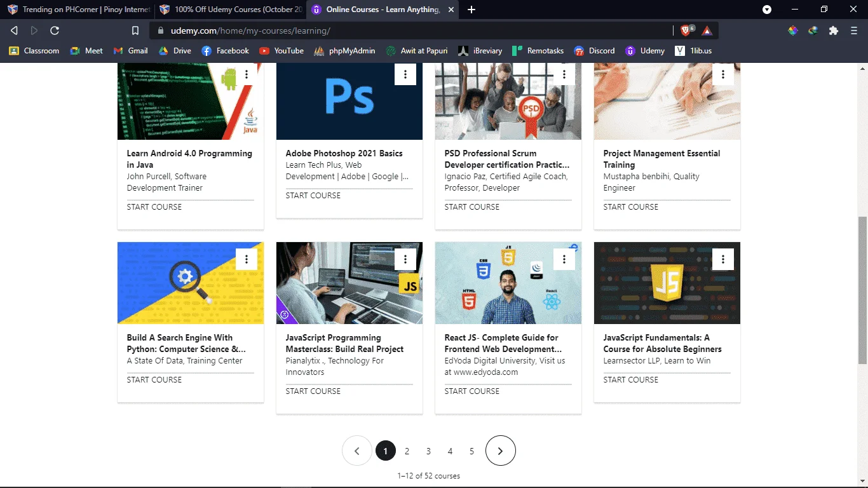Start course PSD Professional Scrum Developer
The width and height of the screenshot is (868, 488).
pyautogui.click(x=472, y=207)
